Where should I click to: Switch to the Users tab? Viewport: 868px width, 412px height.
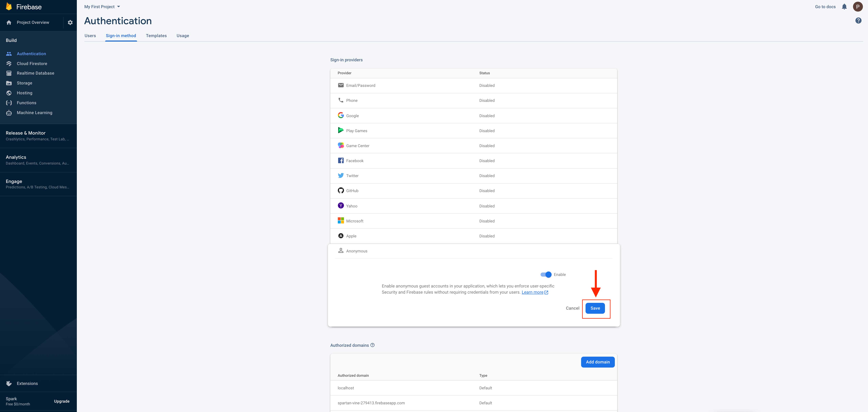(90, 36)
